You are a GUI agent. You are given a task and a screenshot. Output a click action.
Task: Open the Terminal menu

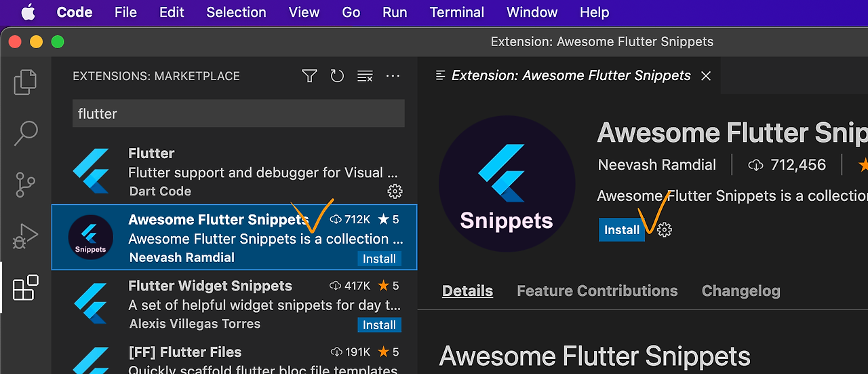(x=457, y=12)
